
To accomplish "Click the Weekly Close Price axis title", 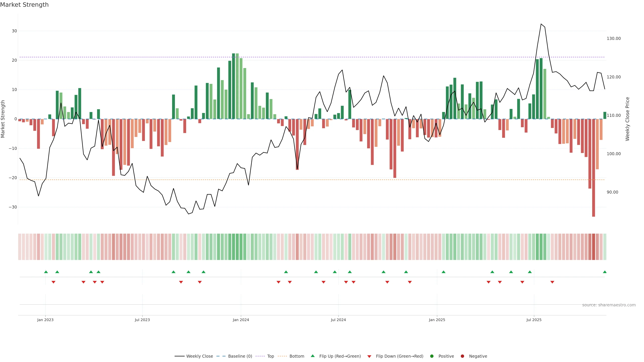I will click(x=628, y=119).
